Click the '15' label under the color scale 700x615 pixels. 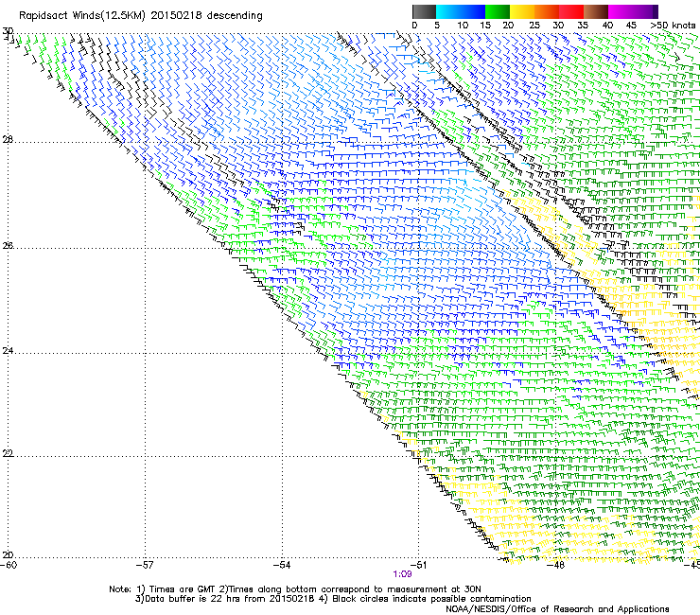[x=485, y=26]
